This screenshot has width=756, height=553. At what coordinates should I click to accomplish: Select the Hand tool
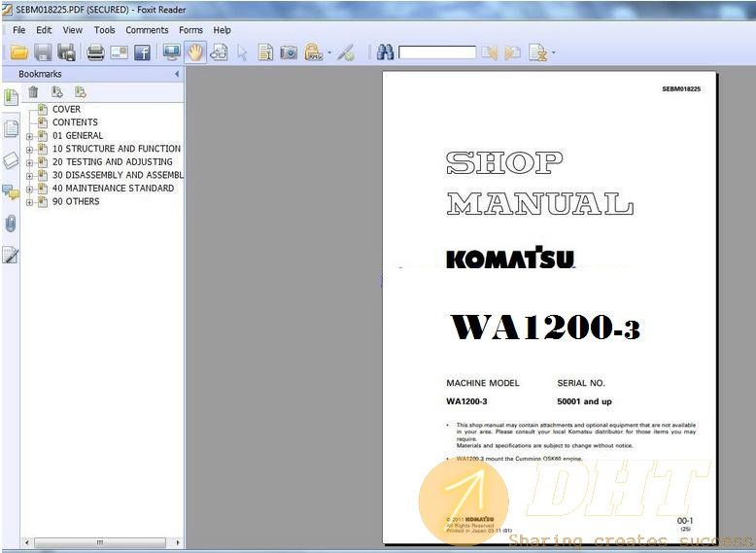tap(194, 52)
